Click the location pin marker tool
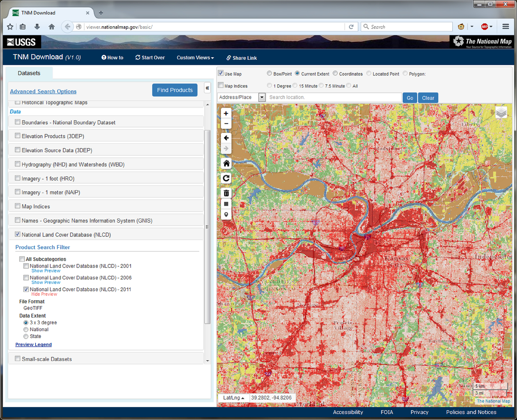The width and height of the screenshot is (517, 420). click(x=226, y=215)
